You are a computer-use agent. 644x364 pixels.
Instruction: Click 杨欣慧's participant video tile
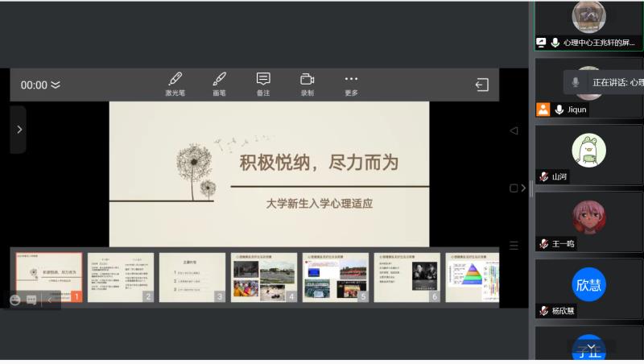tap(588, 287)
